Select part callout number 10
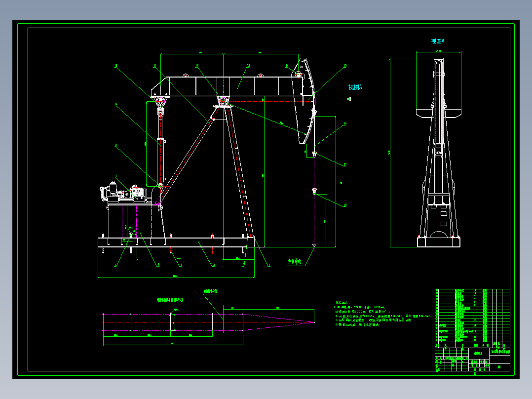 tap(115, 66)
